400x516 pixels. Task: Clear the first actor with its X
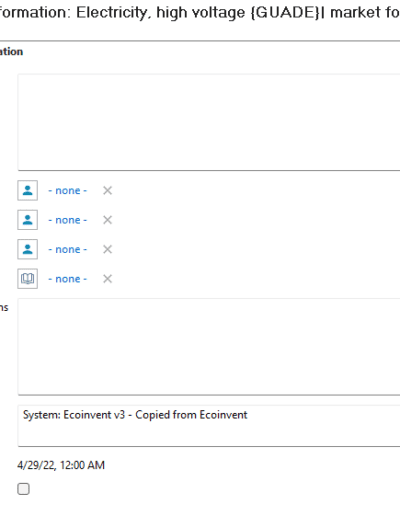tap(107, 190)
